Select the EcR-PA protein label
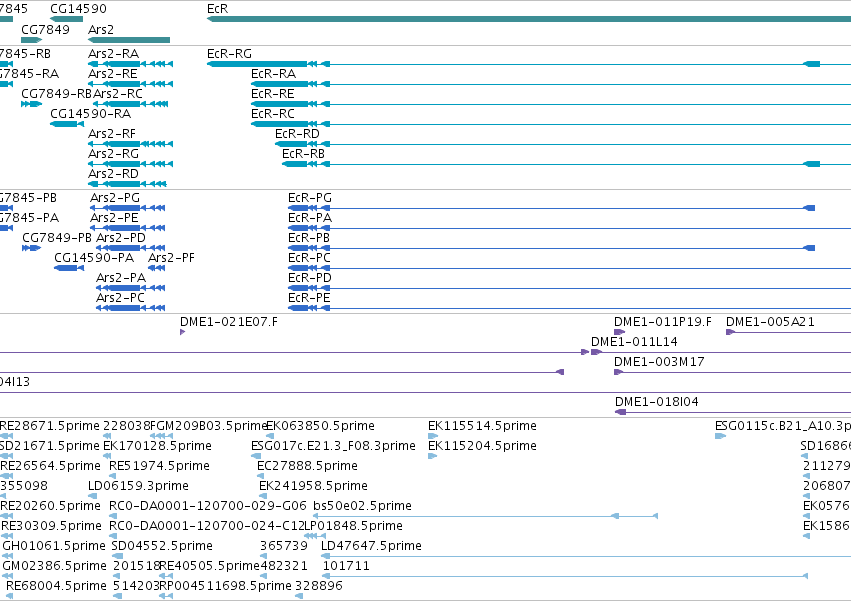Screen dimensions: 851x601 [310, 218]
